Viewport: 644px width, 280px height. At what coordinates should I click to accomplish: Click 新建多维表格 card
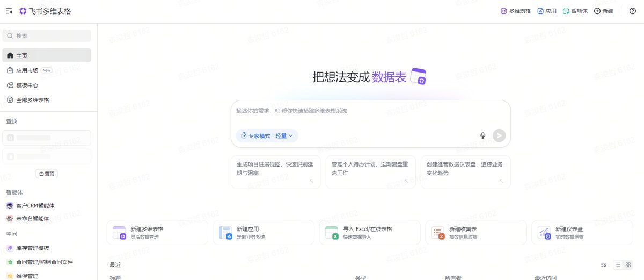[157, 233]
